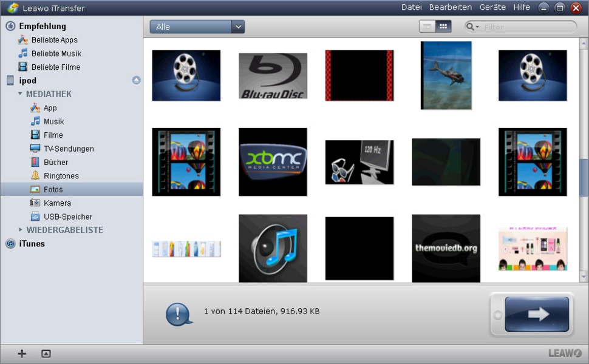The width and height of the screenshot is (589, 364).
Task: Select the Beliebte Filme film icon
Action: (x=23, y=67)
